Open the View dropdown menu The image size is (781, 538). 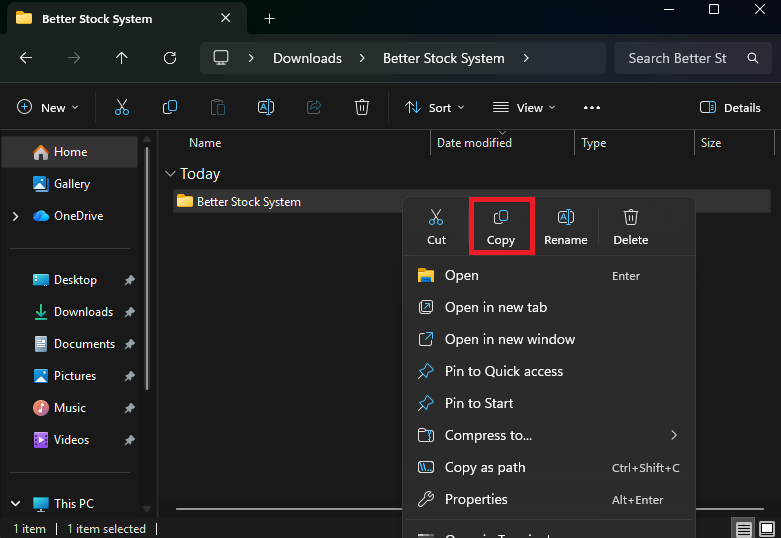tap(524, 108)
